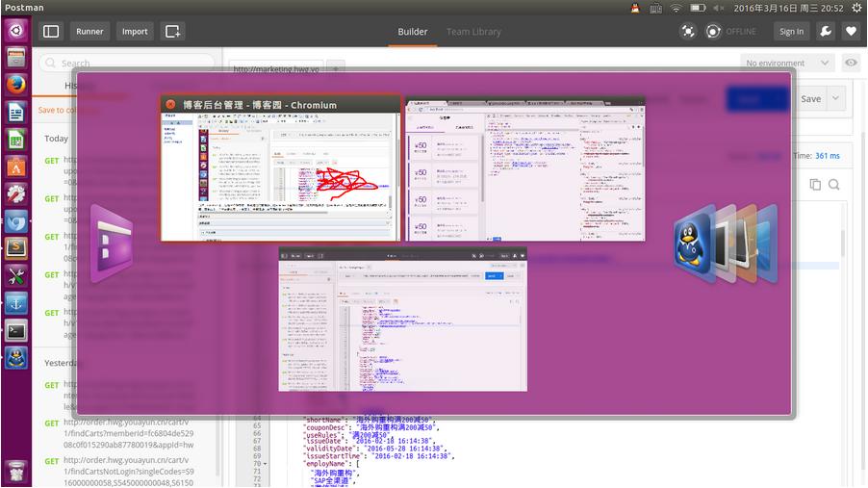The image size is (868, 488).
Task: Open Terminal from the Ubuntu launcher
Action: pyautogui.click(x=15, y=330)
